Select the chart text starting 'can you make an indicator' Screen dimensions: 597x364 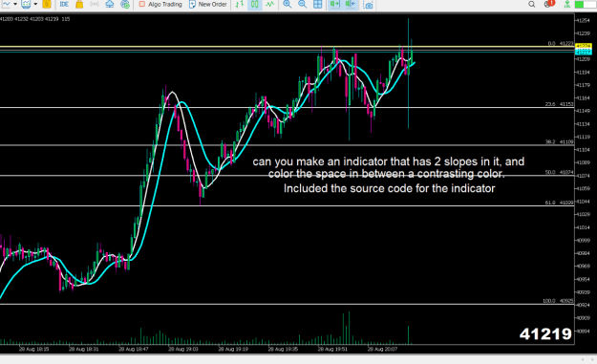(389, 167)
